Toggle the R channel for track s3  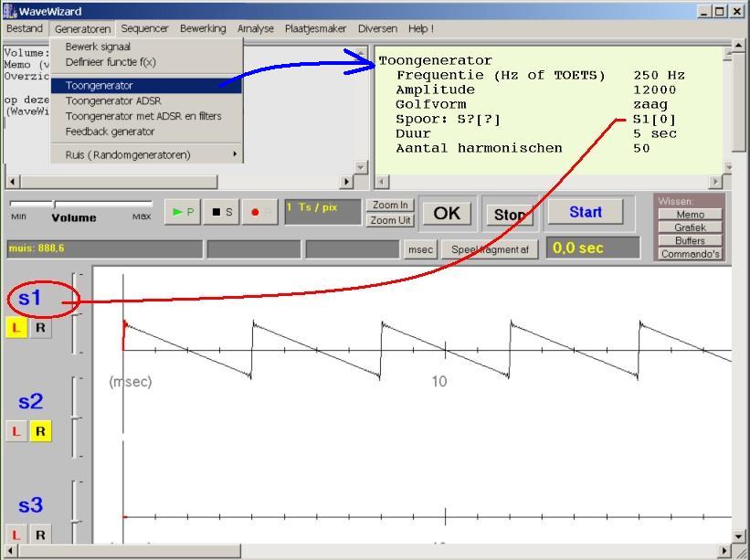41,534
